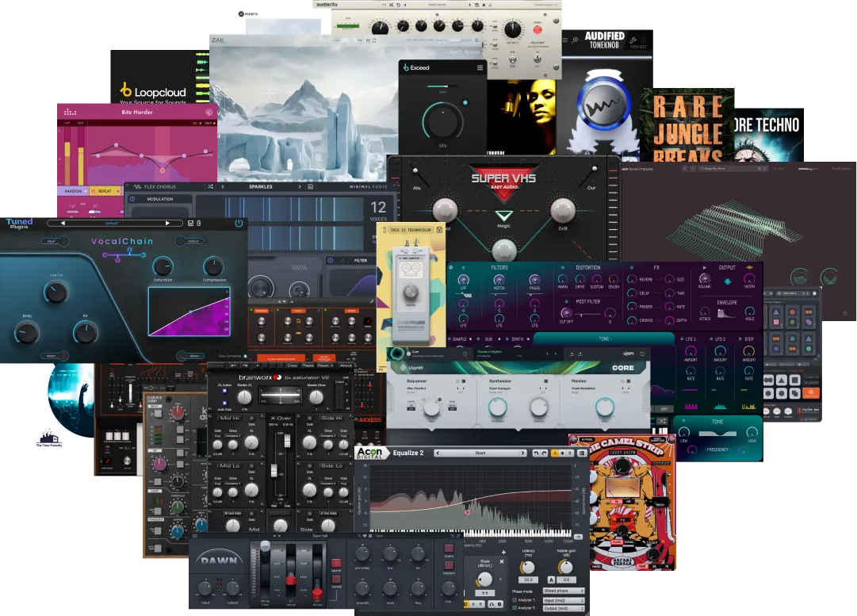Click the Reset button in Equalize 2
This screenshot has width=857, height=616.
click(x=480, y=454)
